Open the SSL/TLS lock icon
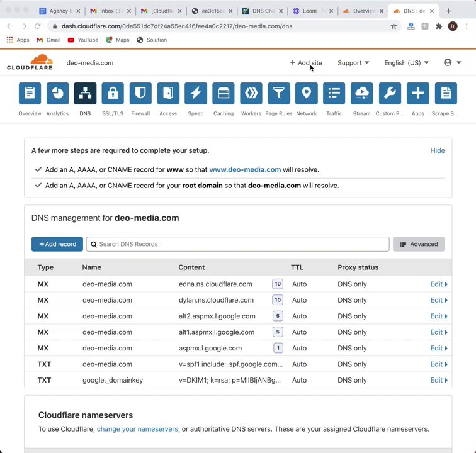Screen dimensions: 476x453 [x=113, y=93]
